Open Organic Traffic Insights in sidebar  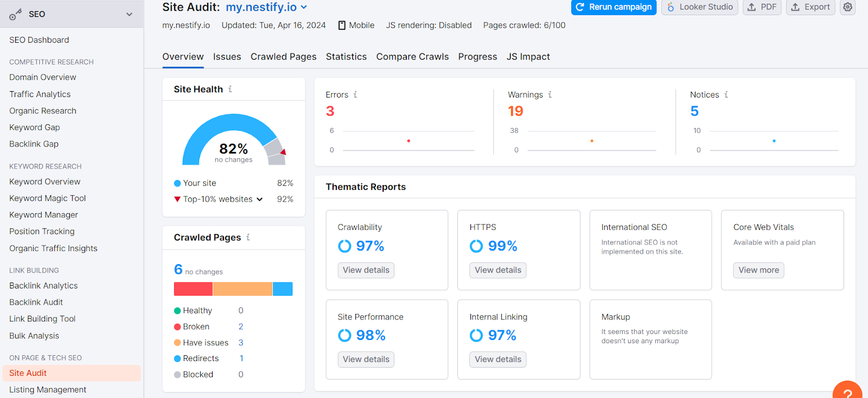click(x=53, y=248)
